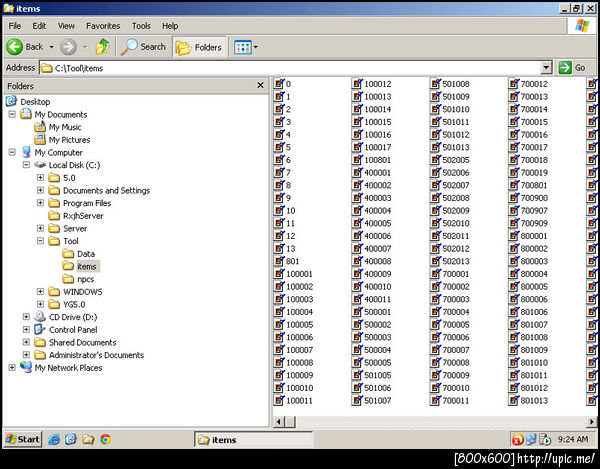The width and height of the screenshot is (600, 469).
Task: Collapse Local Disk (C:) node
Action: point(26,165)
